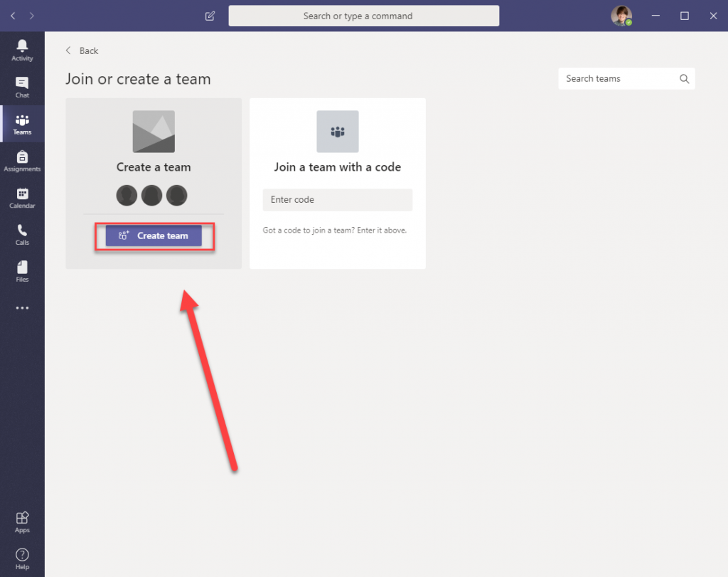Click the Back link
Screen dimensions: 728x577
pyautogui.click(x=82, y=51)
